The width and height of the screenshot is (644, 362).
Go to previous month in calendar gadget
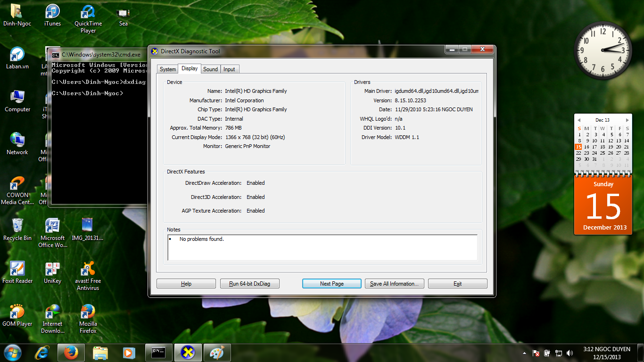click(579, 120)
